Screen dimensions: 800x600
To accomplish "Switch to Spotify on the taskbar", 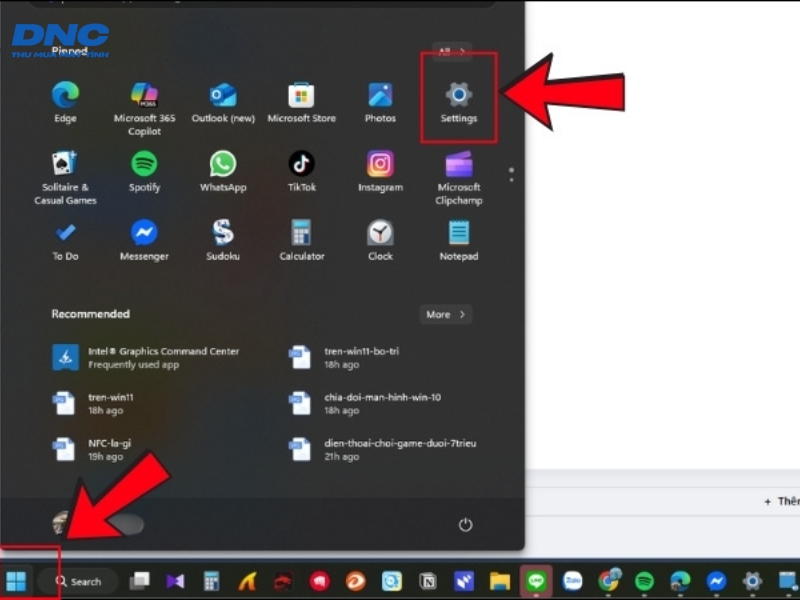I will [644, 581].
